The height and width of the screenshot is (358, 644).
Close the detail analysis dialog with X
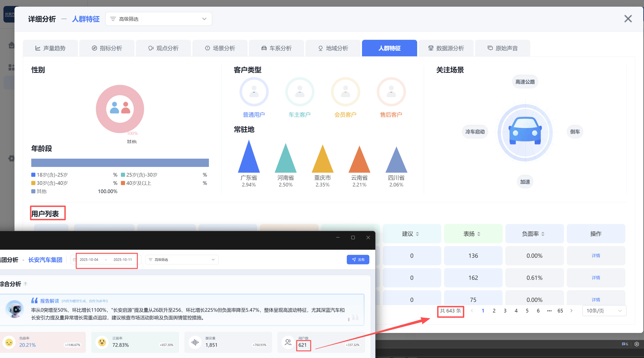[628, 19]
